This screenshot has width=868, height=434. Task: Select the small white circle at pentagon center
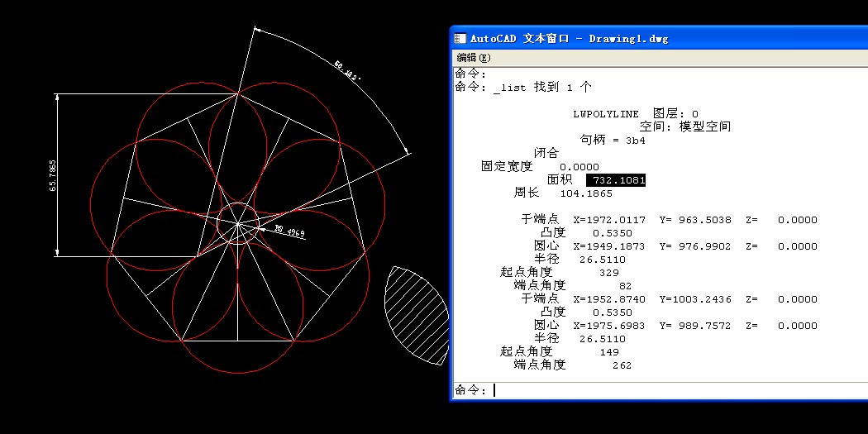click(x=238, y=224)
